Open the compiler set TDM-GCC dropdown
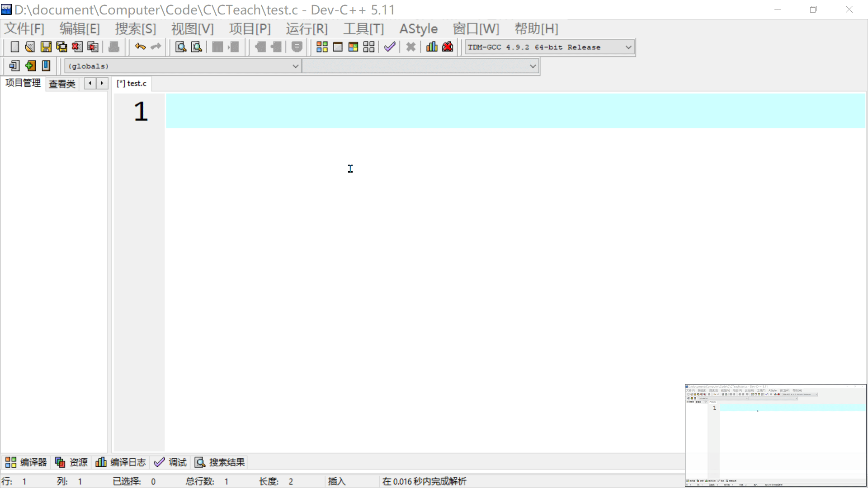Screen dimensions: 868x488 [x=628, y=47]
